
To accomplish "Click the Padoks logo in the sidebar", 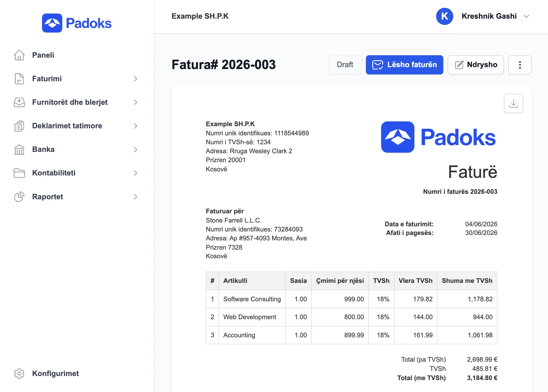I will pos(77,23).
